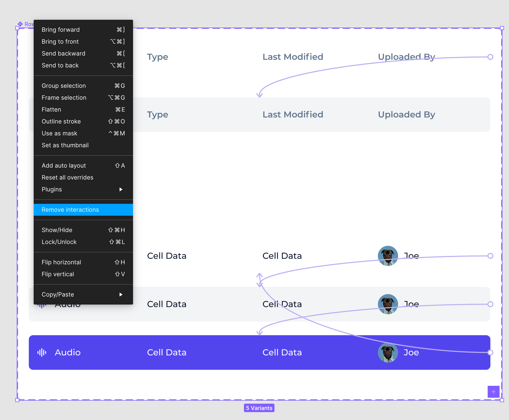509x420 pixels.
Task: Click Last Modified in gray header row
Action: [x=293, y=115]
